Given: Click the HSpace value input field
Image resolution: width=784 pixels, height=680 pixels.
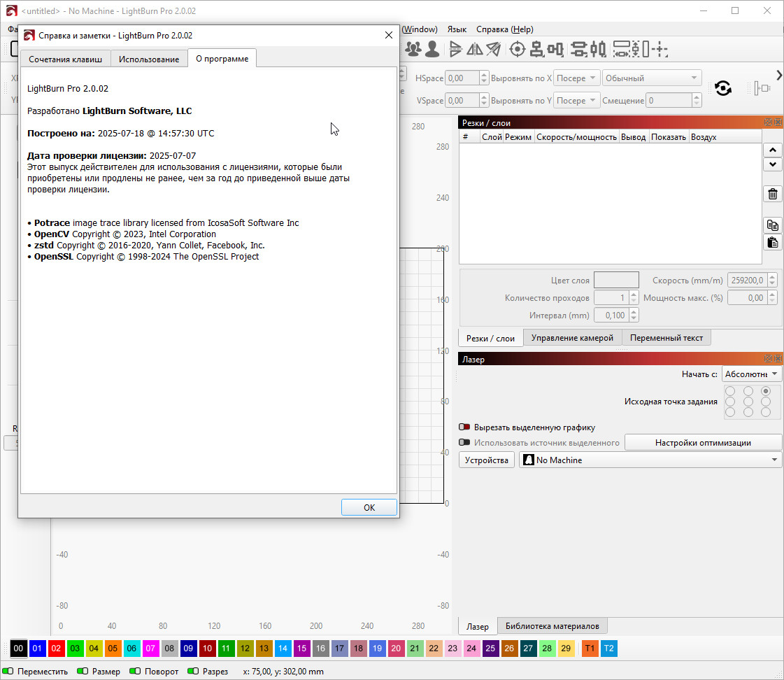Looking at the screenshot, I should tap(461, 78).
